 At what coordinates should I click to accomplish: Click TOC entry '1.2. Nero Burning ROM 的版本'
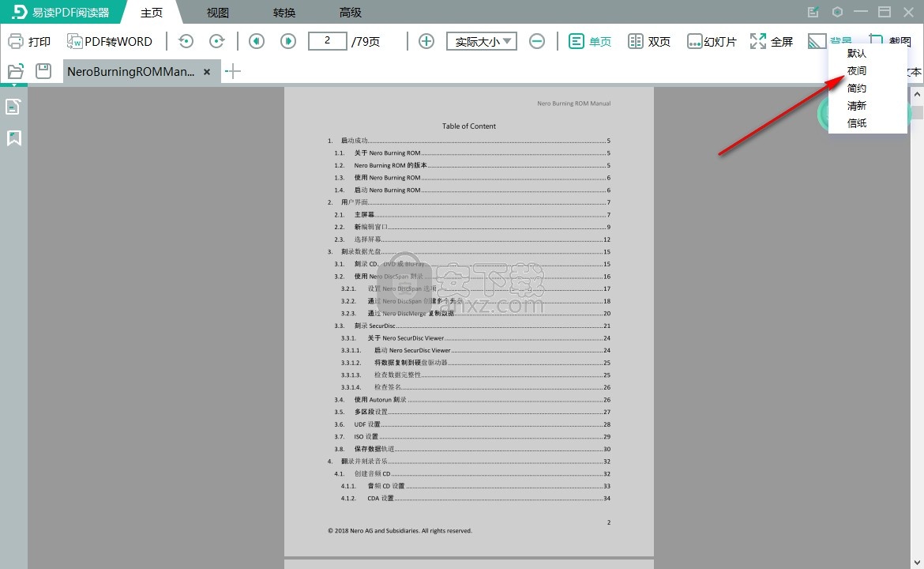(x=472, y=165)
